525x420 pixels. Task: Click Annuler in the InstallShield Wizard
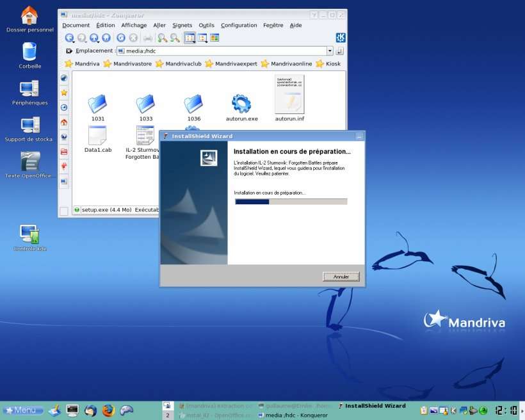pyautogui.click(x=341, y=277)
